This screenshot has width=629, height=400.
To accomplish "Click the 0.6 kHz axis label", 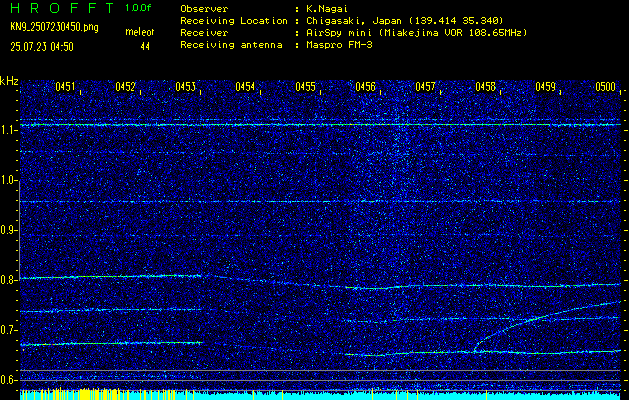I will [x=8, y=380].
